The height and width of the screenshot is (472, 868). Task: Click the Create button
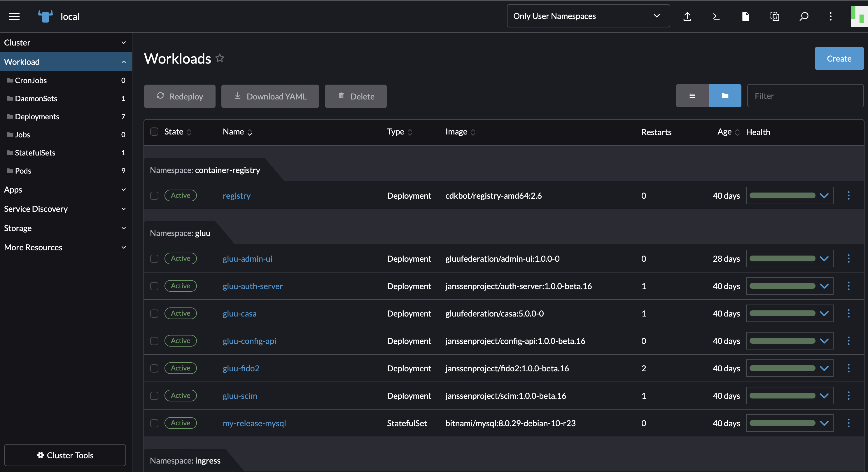click(839, 58)
